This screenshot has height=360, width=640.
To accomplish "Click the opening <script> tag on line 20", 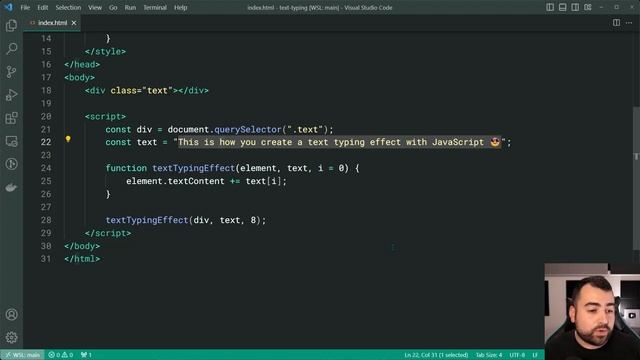I will (105, 116).
